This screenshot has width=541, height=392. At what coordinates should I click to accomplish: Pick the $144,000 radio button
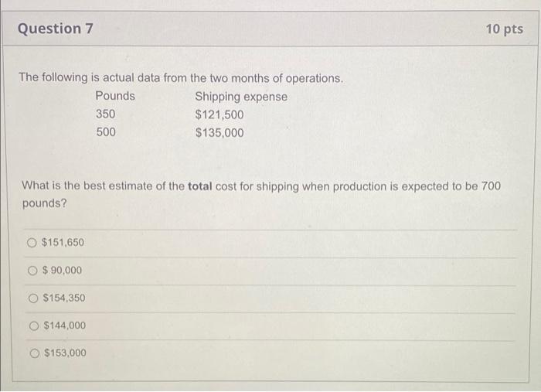[32, 326]
